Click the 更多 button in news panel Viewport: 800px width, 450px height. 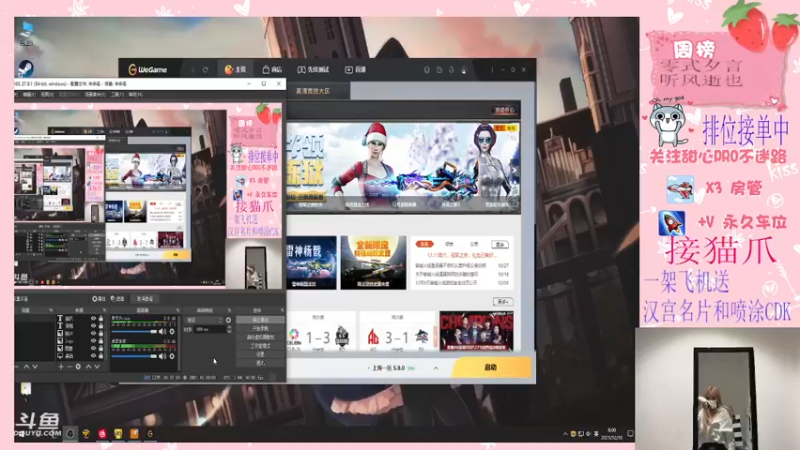tap(500, 244)
